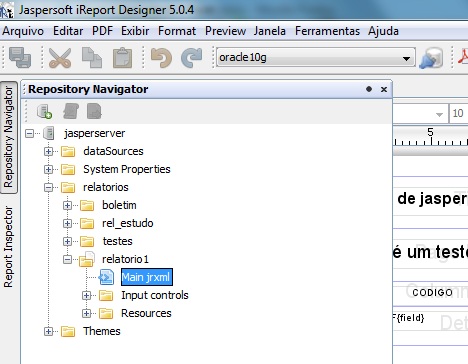Expand the Resources folder node
The height and width of the screenshot is (364, 468).
pos(86,314)
